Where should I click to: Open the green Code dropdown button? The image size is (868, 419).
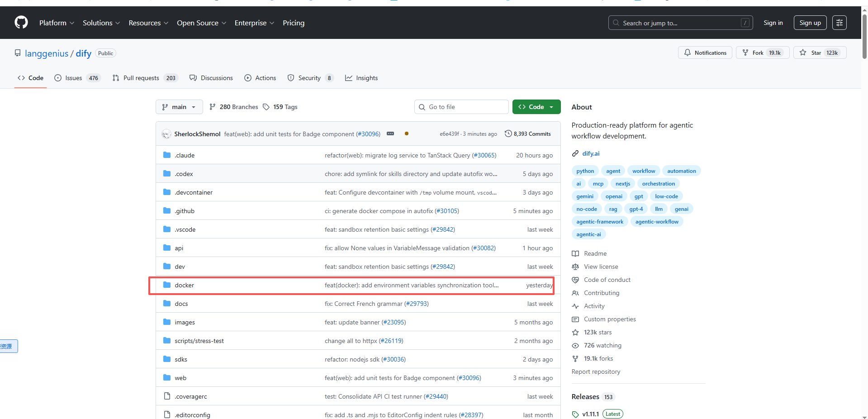click(536, 107)
